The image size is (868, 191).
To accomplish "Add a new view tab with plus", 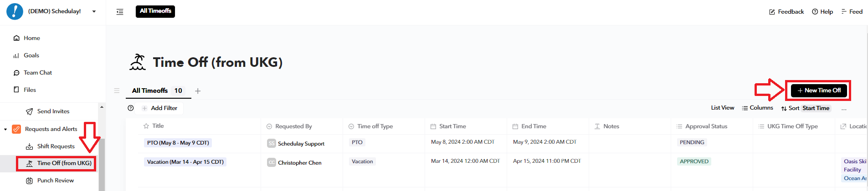I will coord(198,91).
